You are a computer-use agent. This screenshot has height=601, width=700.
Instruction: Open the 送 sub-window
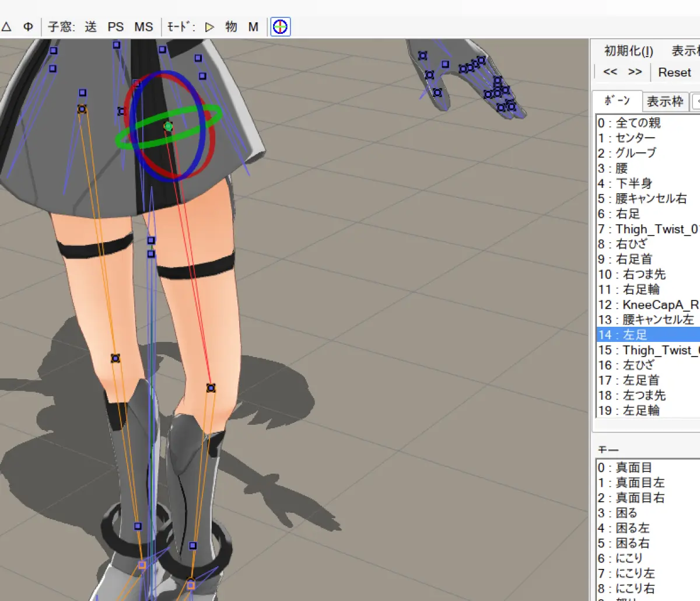coord(90,27)
